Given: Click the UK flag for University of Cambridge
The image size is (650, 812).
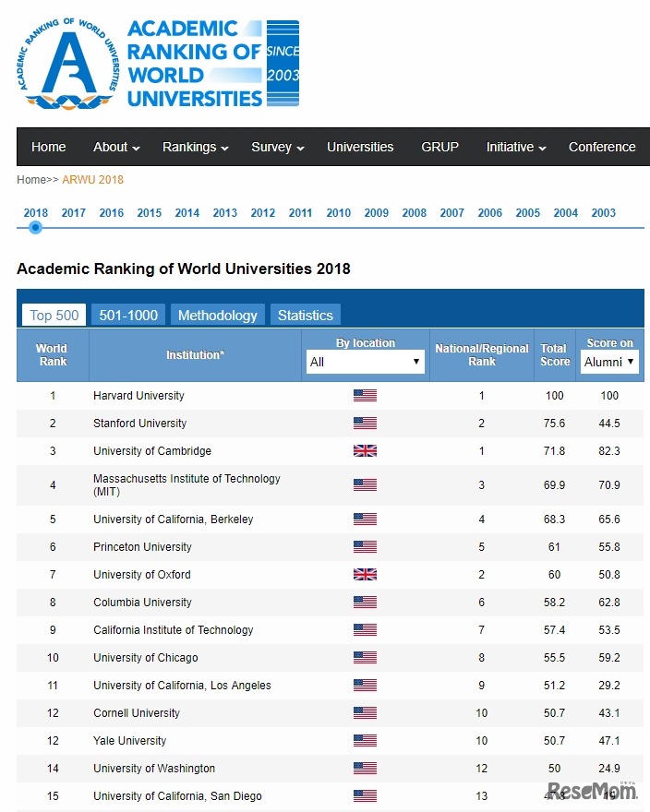Looking at the screenshot, I should (365, 451).
